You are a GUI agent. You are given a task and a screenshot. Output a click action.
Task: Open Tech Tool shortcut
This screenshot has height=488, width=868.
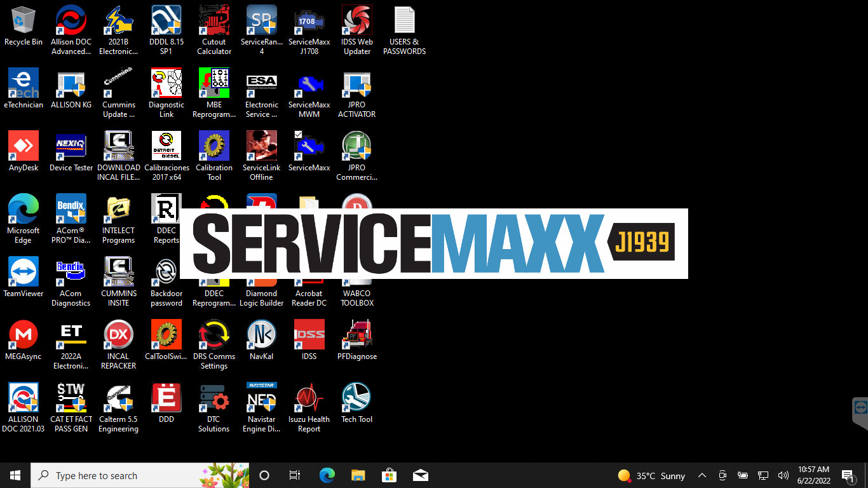357,403
